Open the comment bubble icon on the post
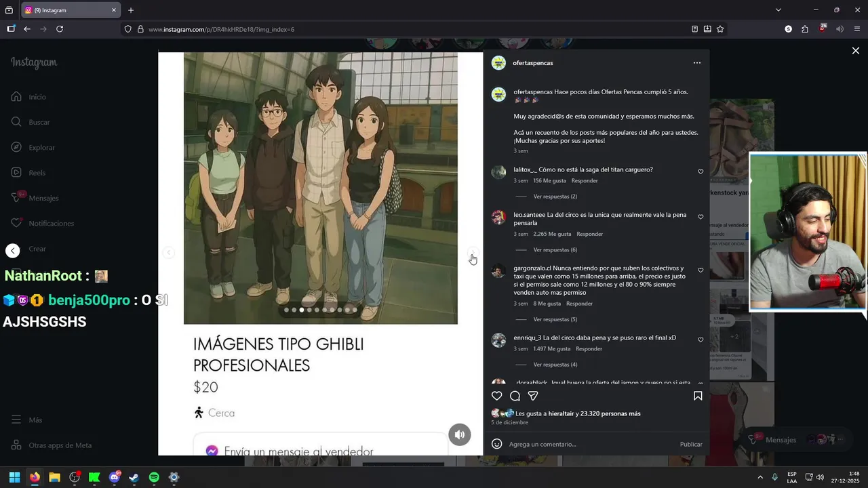The image size is (868, 488). 515,396
